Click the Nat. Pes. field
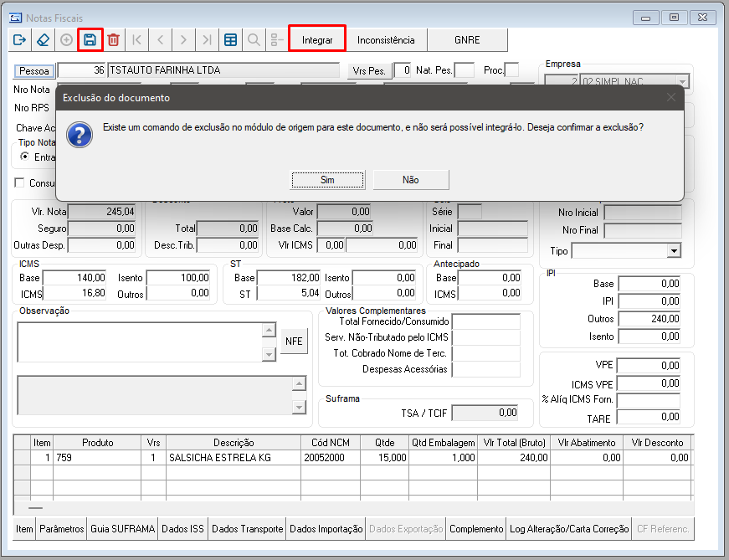 tap(465, 70)
